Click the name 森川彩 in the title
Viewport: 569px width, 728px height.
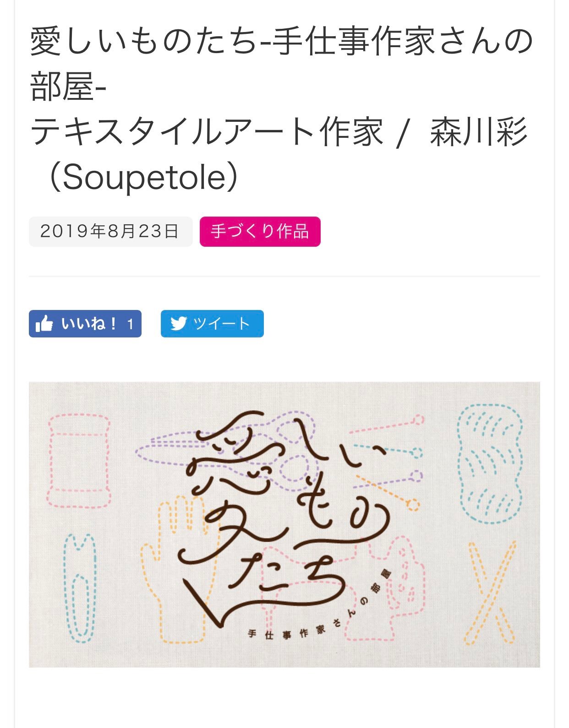point(478,133)
